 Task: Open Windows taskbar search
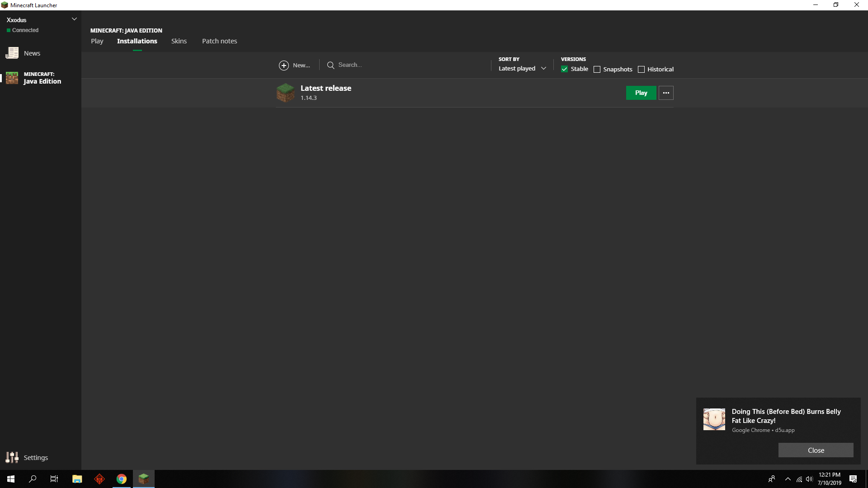33,479
